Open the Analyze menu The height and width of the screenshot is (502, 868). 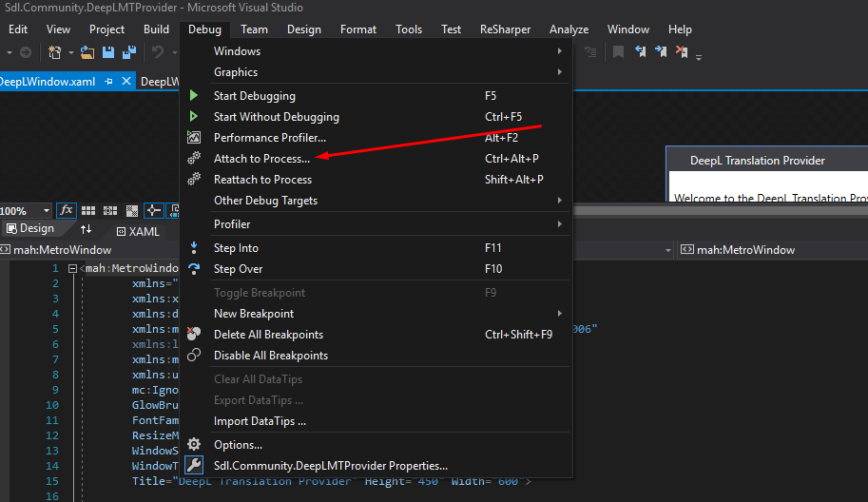pyautogui.click(x=569, y=29)
